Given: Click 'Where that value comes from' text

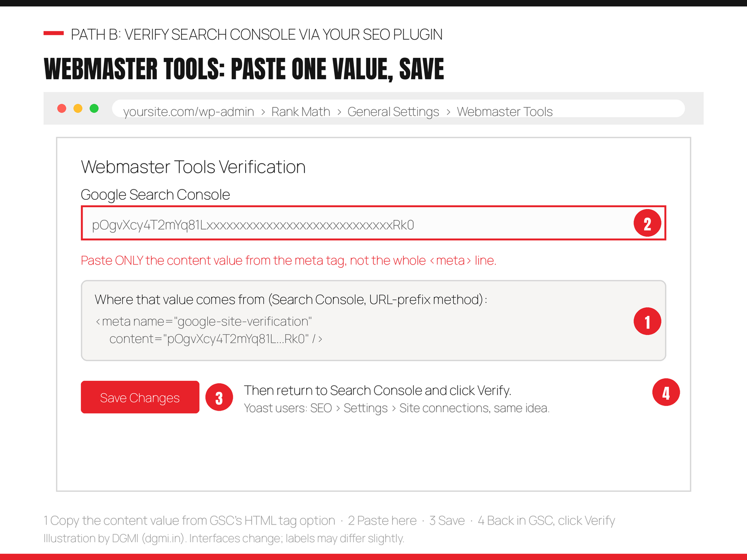Looking at the screenshot, I should click(x=291, y=300).
